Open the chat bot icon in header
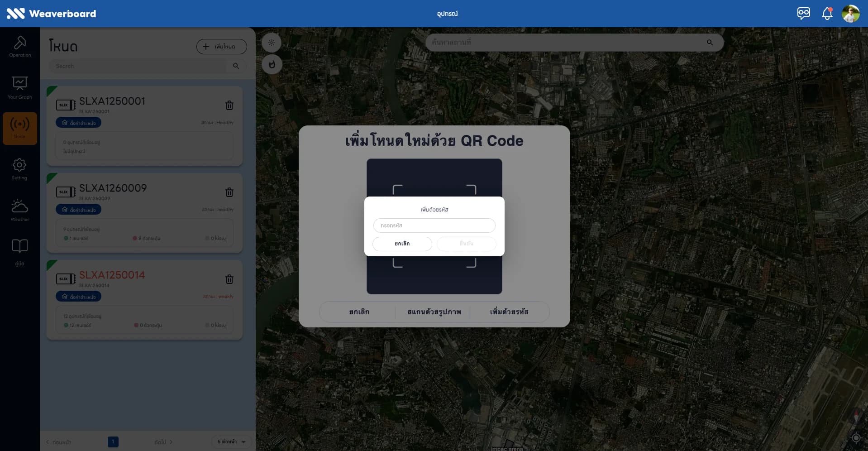The width and height of the screenshot is (868, 451). pyautogui.click(x=803, y=13)
